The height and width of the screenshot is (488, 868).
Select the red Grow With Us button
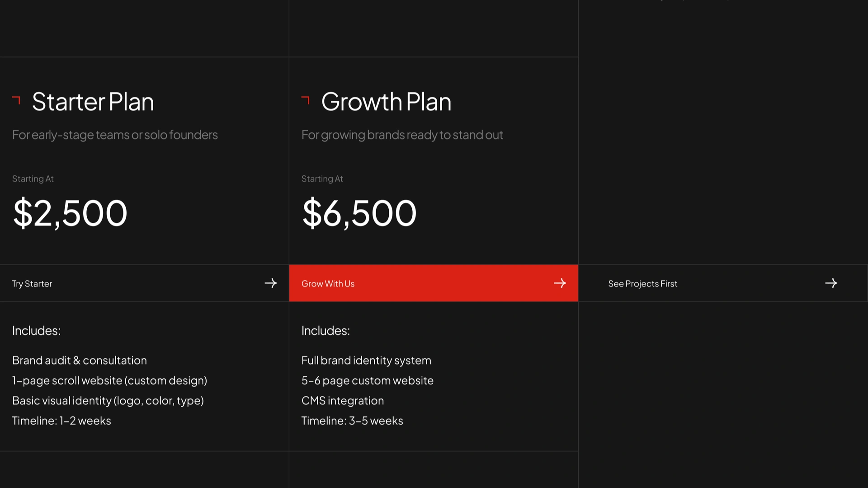(434, 283)
